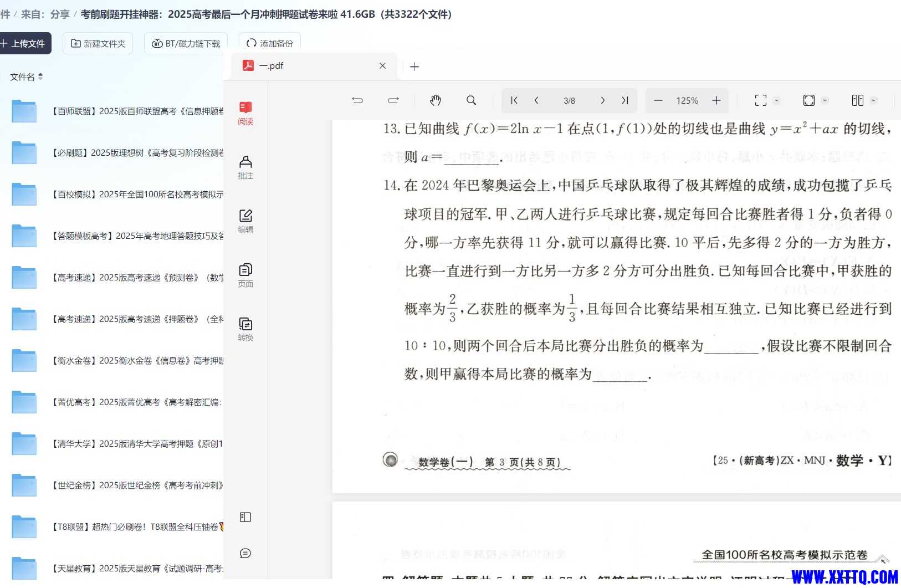Go to the next page

pos(602,100)
